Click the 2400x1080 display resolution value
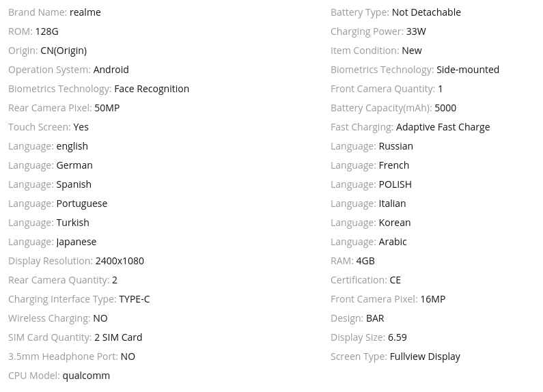The width and height of the screenshot is (543, 392). click(120, 261)
